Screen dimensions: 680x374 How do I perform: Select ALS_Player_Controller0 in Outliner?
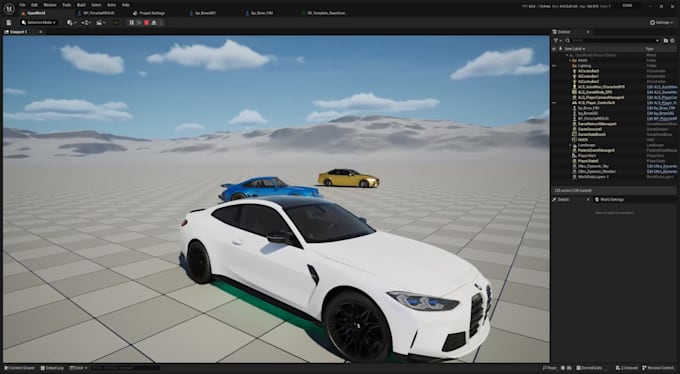point(596,103)
